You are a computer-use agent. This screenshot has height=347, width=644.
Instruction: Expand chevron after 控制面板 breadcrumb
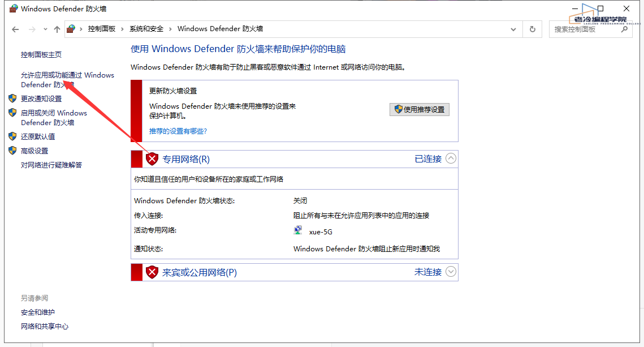tap(122, 29)
